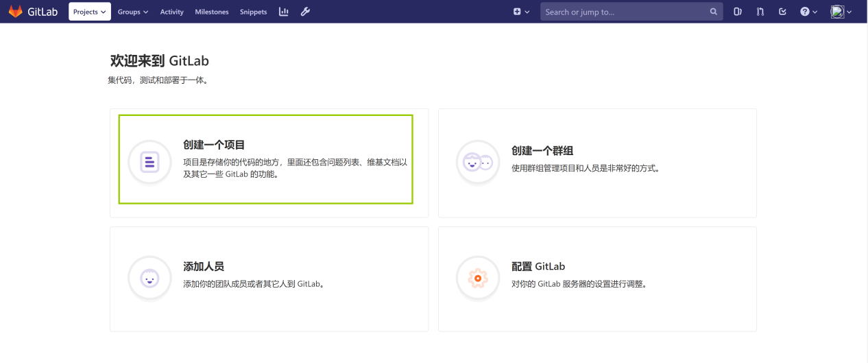Open the Merge requests icon
The image size is (868, 363).
pos(760,12)
